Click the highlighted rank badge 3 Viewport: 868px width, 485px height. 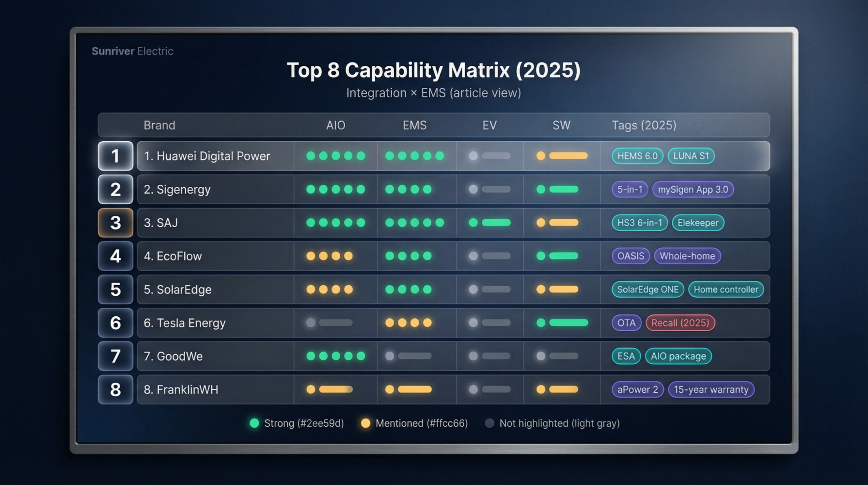coord(115,223)
